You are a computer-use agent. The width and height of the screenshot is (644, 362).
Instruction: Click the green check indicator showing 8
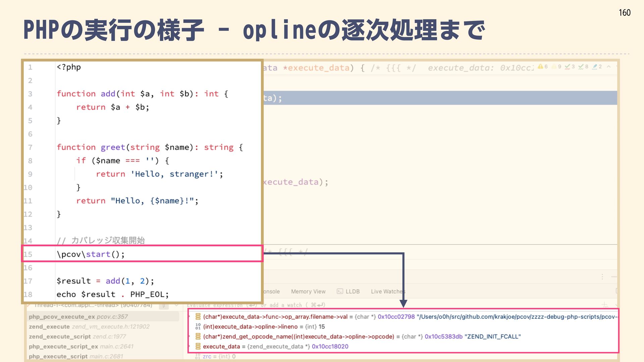583,67
